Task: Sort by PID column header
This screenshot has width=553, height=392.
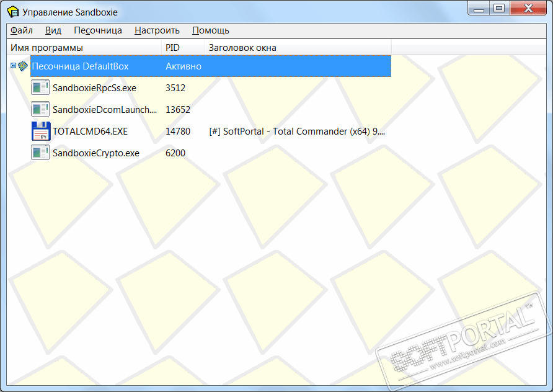Action: 183,48
